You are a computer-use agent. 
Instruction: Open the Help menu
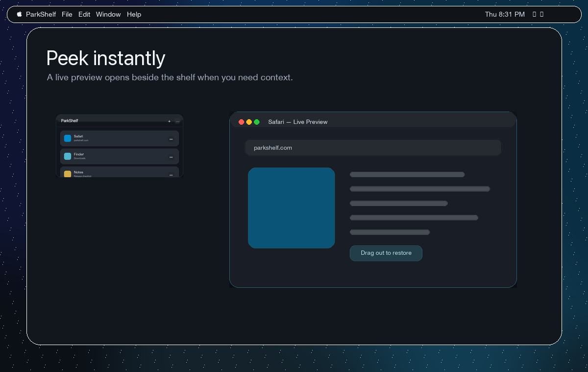[x=134, y=14]
